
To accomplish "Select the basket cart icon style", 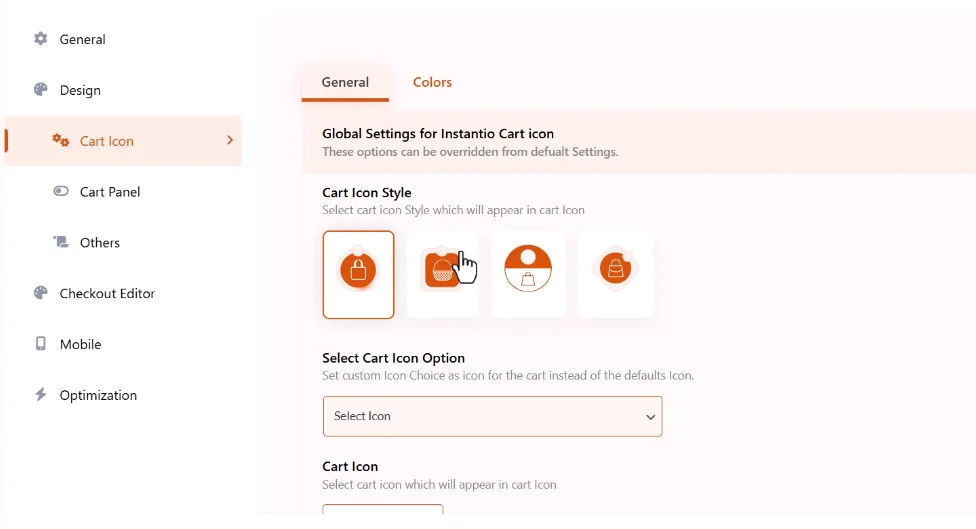I will (x=443, y=274).
